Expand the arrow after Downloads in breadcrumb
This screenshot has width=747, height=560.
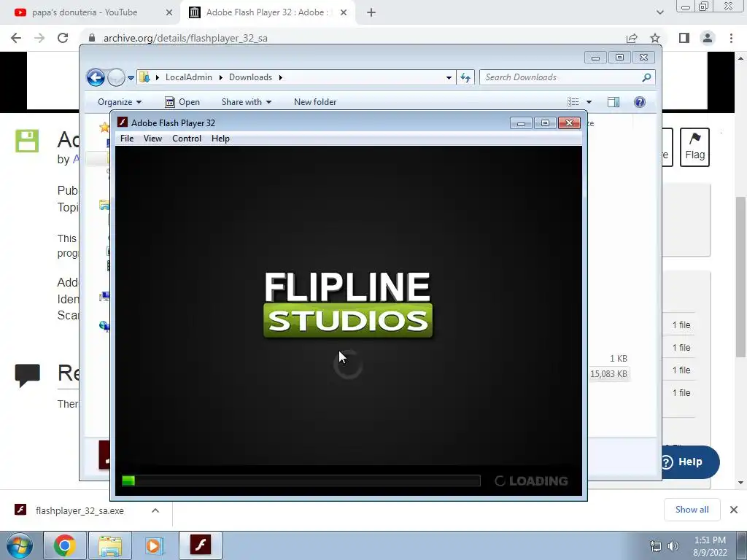[x=281, y=77]
